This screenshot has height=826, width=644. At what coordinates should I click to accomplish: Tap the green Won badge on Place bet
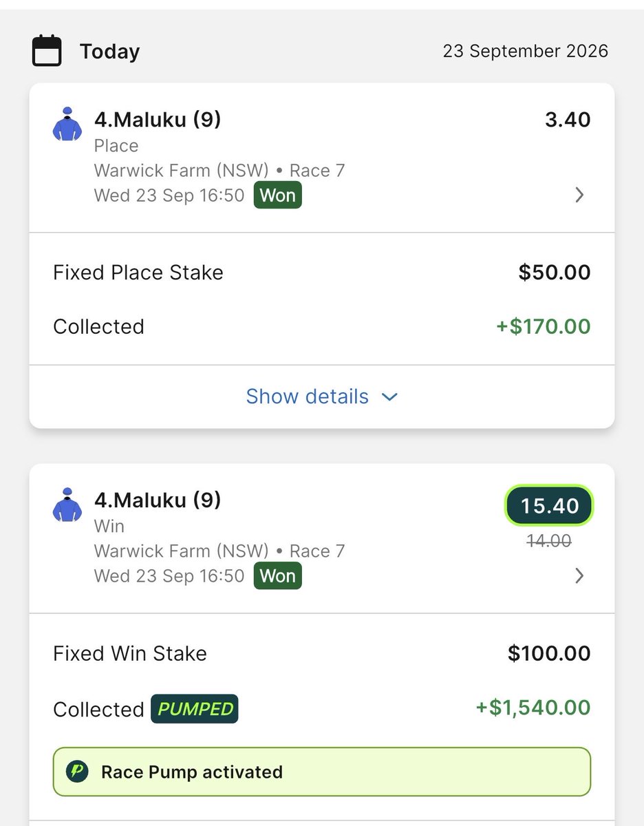[277, 195]
